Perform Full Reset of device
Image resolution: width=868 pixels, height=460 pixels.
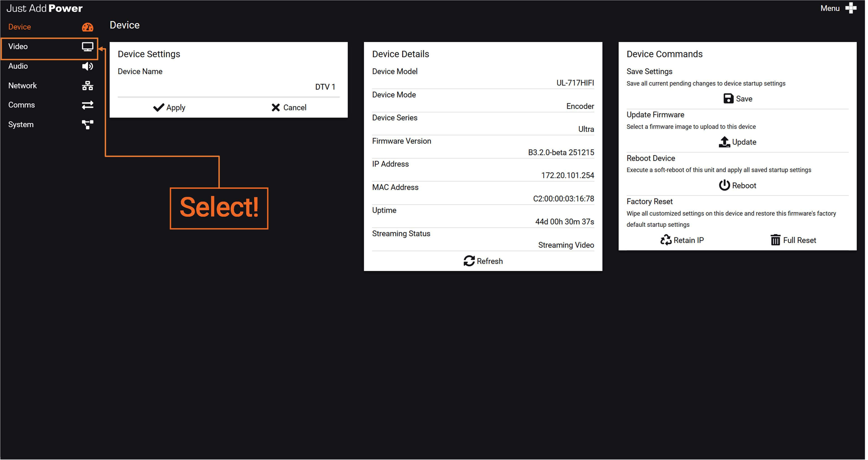pos(793,240)
